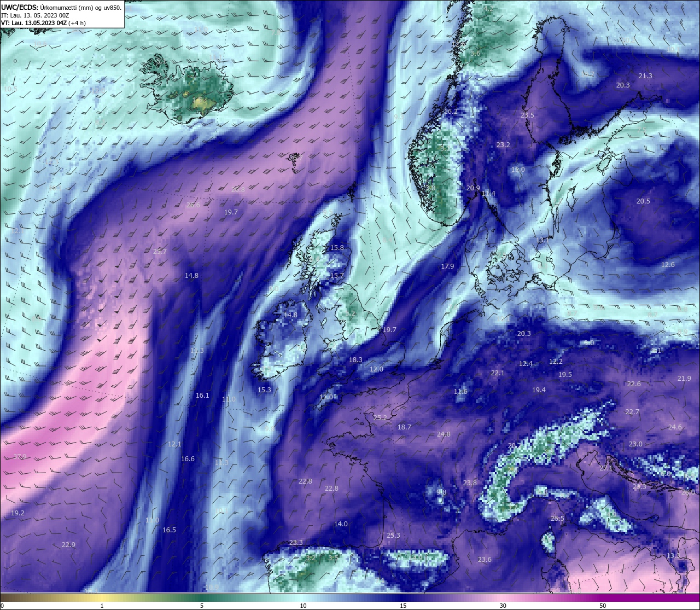Click the VT: Lau. 13.05.2023 04Z (+4 h) line
Screen dimensions: 700x610
pos(43,23)
